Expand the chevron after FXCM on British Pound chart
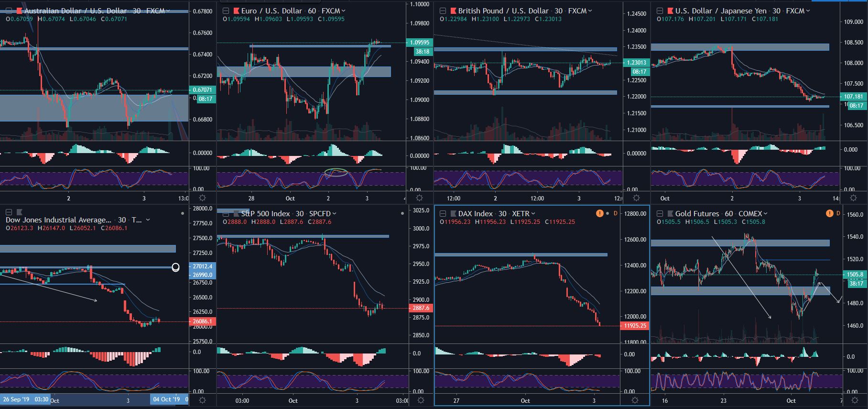 [590, 11]
